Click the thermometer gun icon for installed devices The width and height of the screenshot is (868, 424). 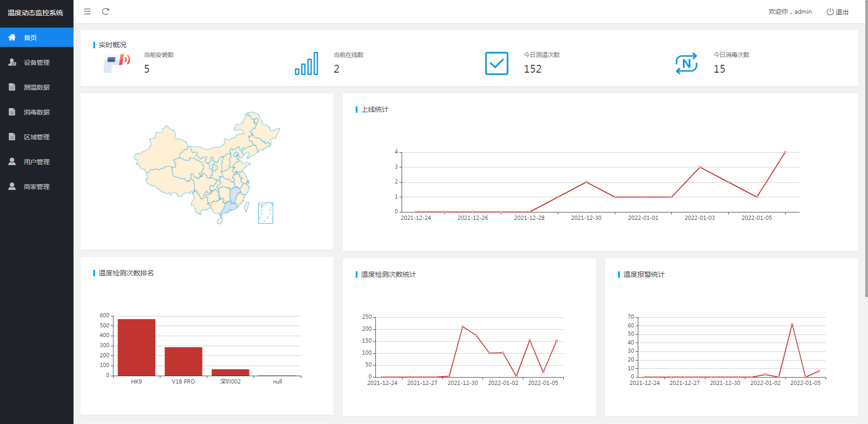(117, 63)
